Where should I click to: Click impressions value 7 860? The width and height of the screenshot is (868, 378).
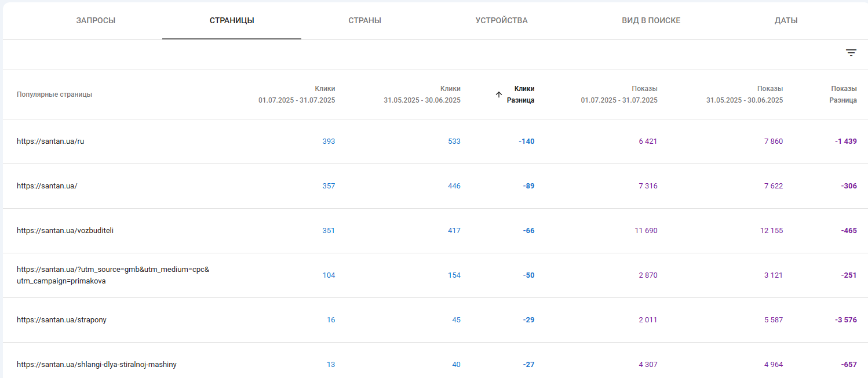point(774,141)
